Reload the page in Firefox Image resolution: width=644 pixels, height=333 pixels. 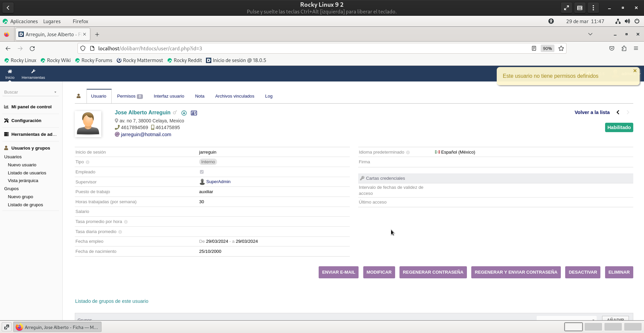(x=32, y=49)
